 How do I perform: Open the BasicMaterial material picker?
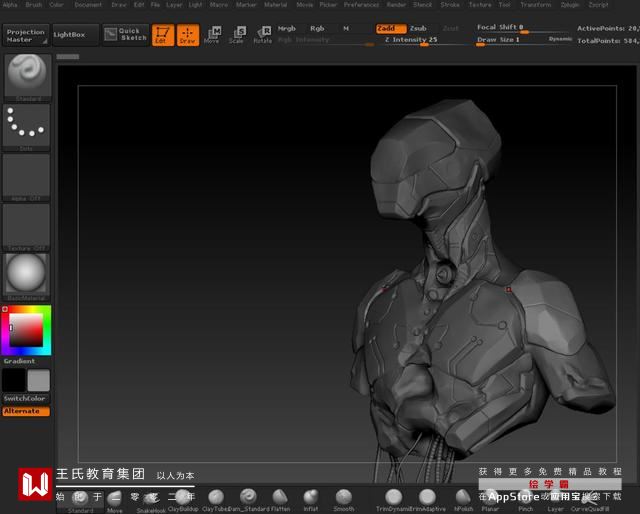pyautogui.click(x=26, y=274)
